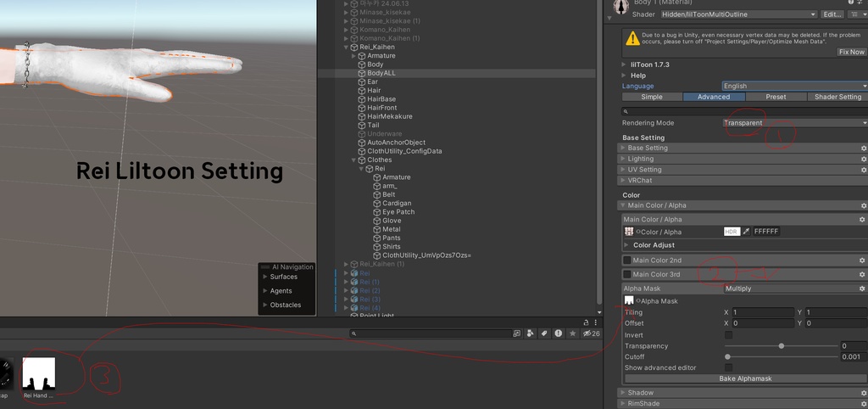Select the Rei Hand alpha mask asset thumbnail
Screen dimensions: 868x409
39,373
